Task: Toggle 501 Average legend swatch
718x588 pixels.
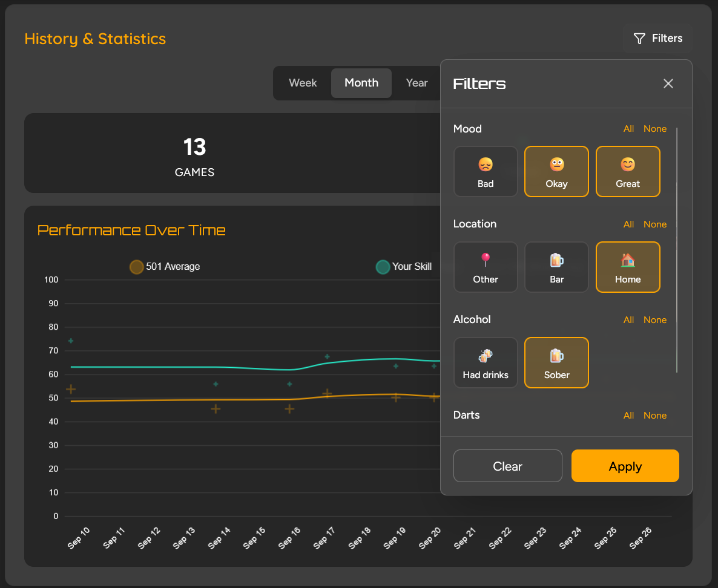Action: pyautogui.click(x=137, y=267)
